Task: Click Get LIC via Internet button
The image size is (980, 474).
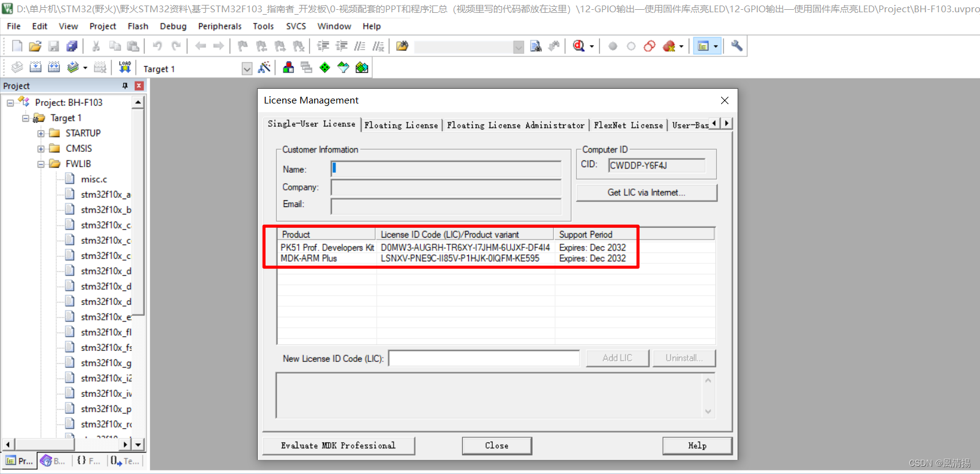Action: click(x=646, y=192)
